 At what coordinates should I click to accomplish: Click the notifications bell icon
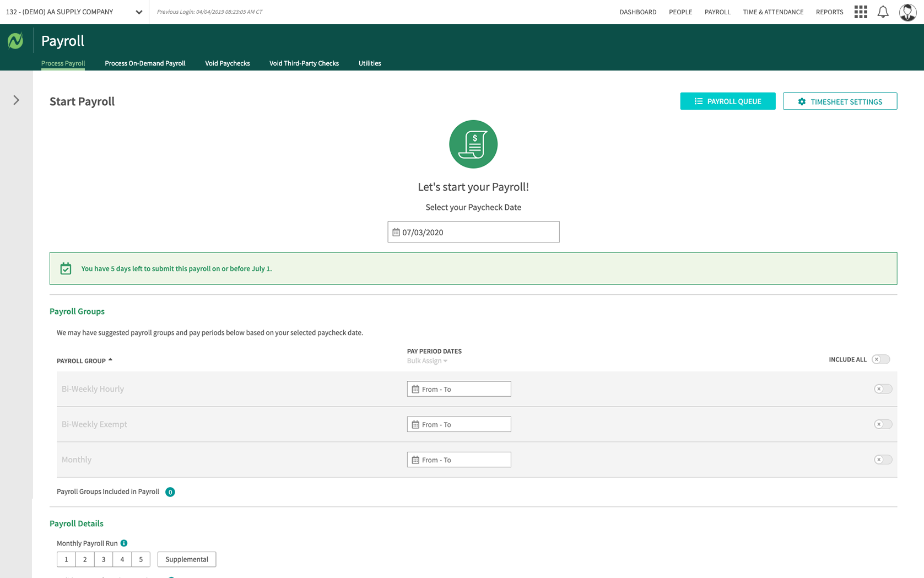click(x=883, y=12)
